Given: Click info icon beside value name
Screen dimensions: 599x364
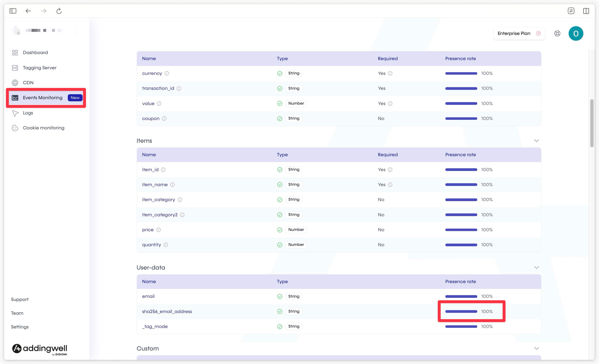Looking at the screenshot, I should tap(159, 104).
